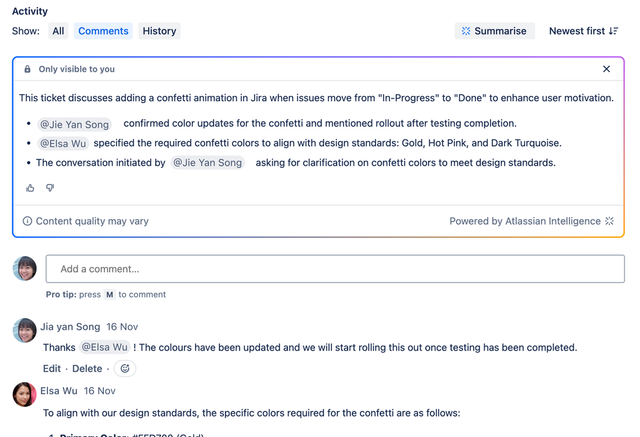640x437 pixels.
Task: Delete Jia yan Song's comment
Action: point(87,368)
